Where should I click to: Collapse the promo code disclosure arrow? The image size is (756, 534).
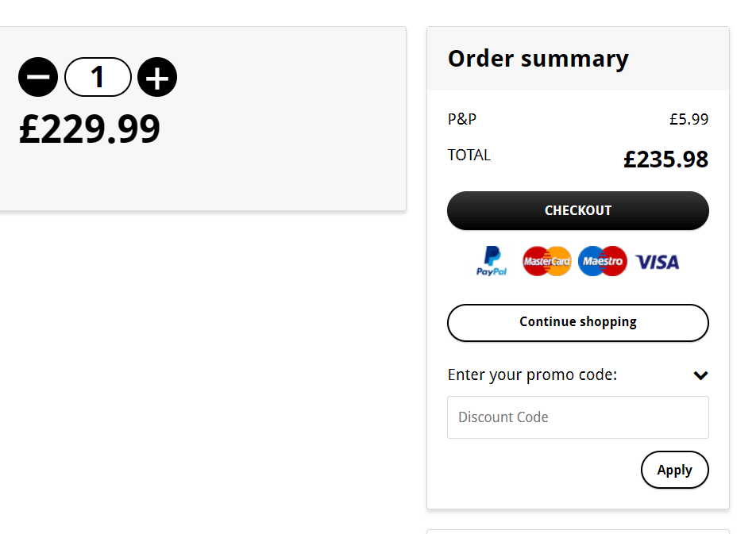coord(700,375)
